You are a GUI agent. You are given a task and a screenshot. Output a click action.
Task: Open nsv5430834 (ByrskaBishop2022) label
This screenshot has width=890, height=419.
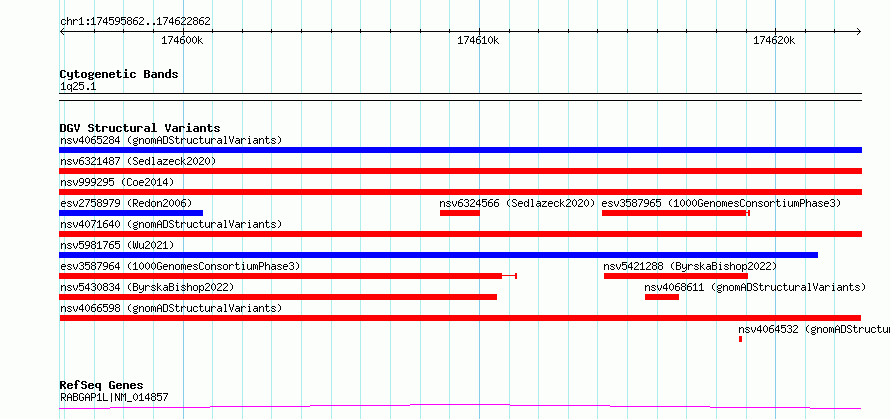tap(147, 287)
